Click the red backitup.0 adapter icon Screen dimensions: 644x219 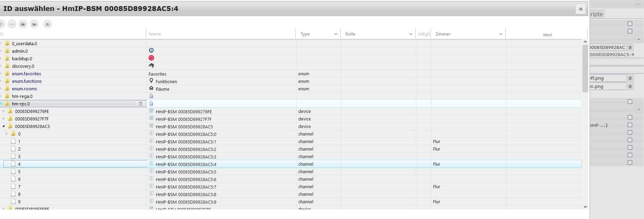(x=151, y=58)
